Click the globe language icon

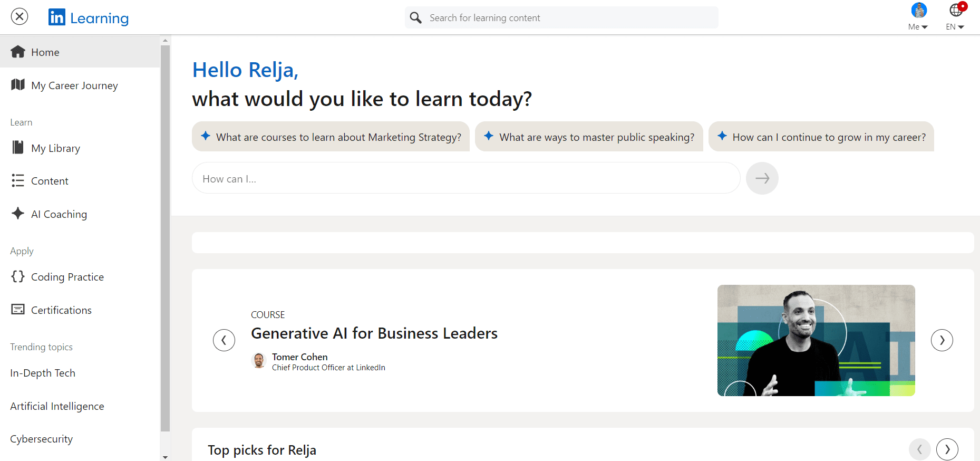point(956,10)
